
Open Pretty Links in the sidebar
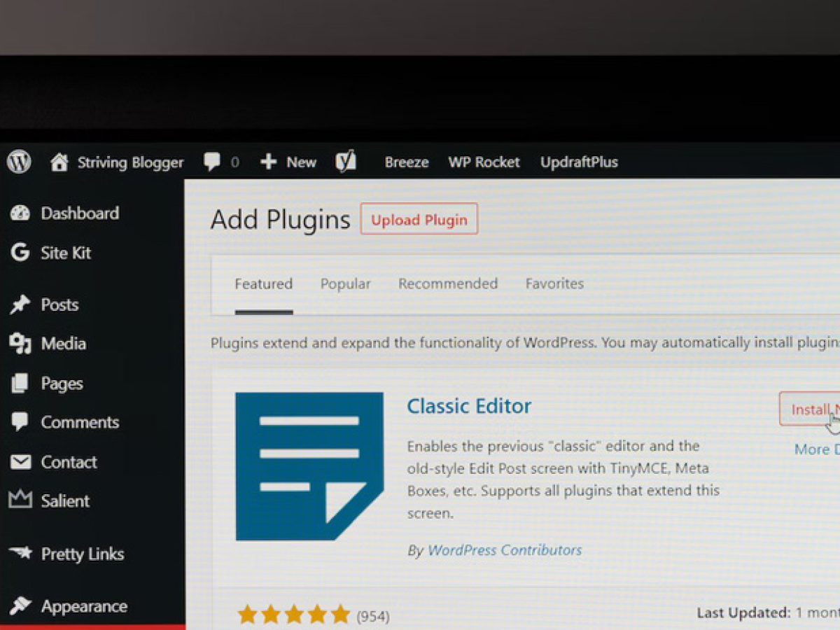pos(83,554)
